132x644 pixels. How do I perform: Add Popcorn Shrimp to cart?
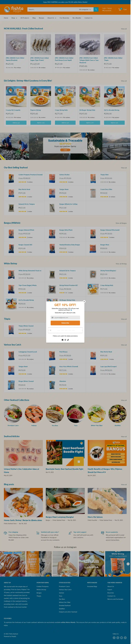[41, 123]
